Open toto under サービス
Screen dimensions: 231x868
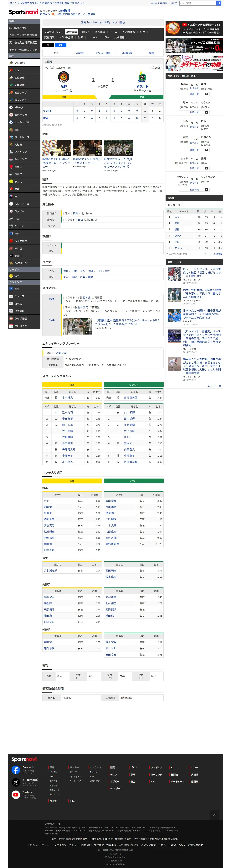(x=24, y=276)
